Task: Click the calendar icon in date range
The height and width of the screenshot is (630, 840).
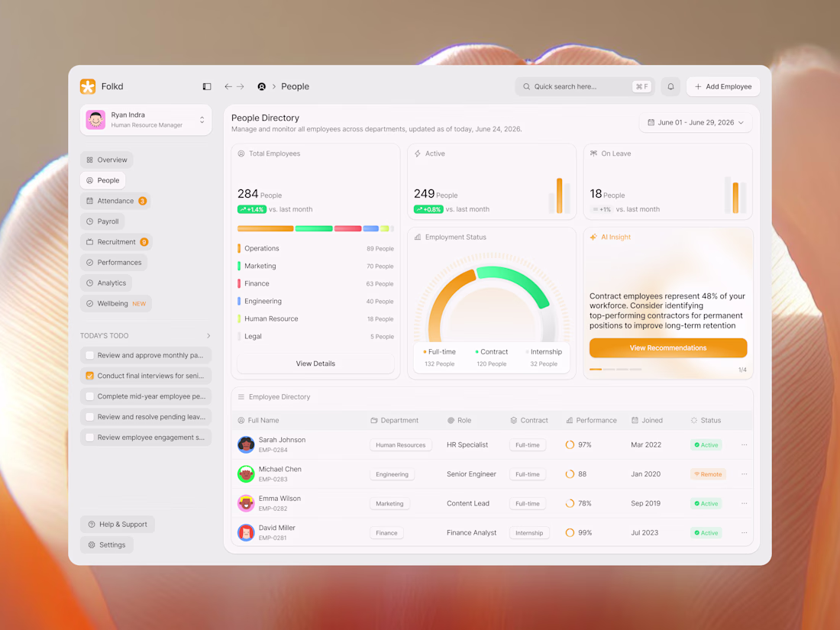Action: 651,123
